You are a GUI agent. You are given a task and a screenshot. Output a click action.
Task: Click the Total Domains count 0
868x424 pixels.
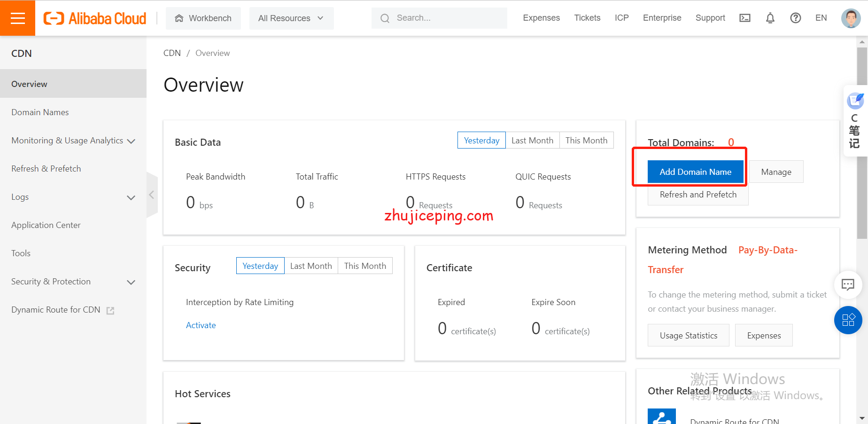pos(731,142)
